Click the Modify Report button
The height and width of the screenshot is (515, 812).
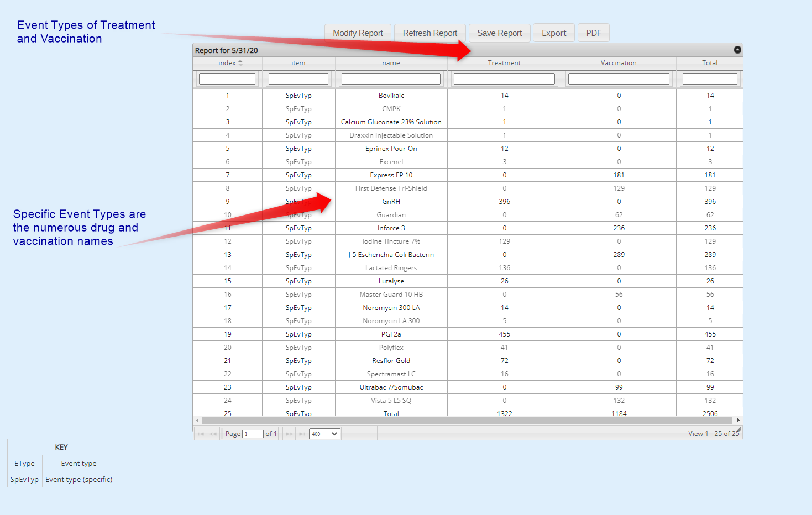[x=358, y=33]
